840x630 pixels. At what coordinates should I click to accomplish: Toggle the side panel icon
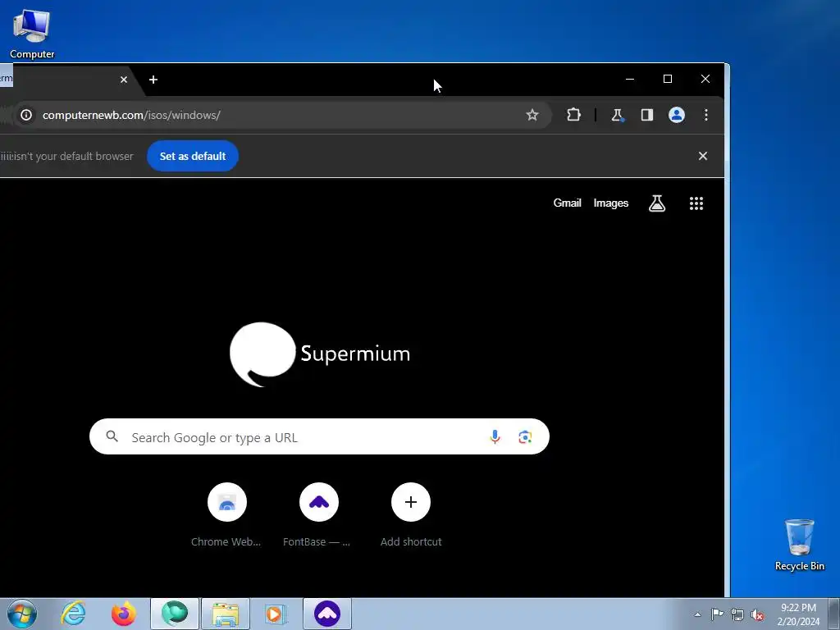click(647, 115)
